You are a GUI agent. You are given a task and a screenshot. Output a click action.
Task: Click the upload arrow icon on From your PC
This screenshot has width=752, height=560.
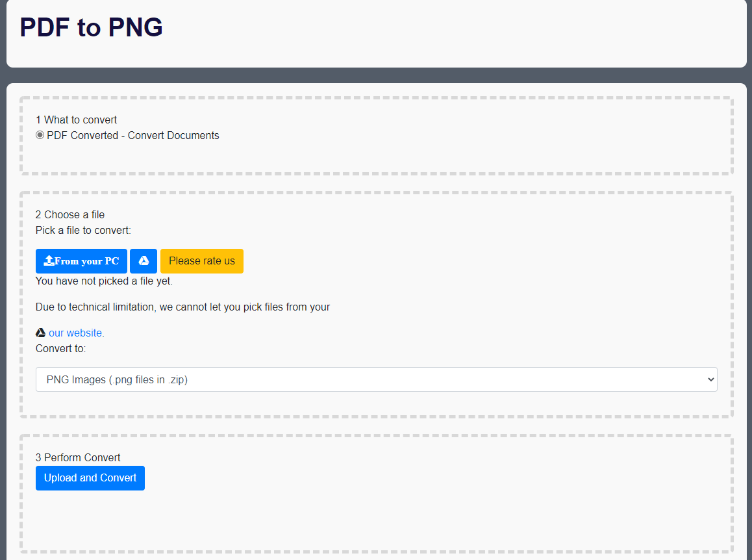pyautogui.click(x=49, y=261)
